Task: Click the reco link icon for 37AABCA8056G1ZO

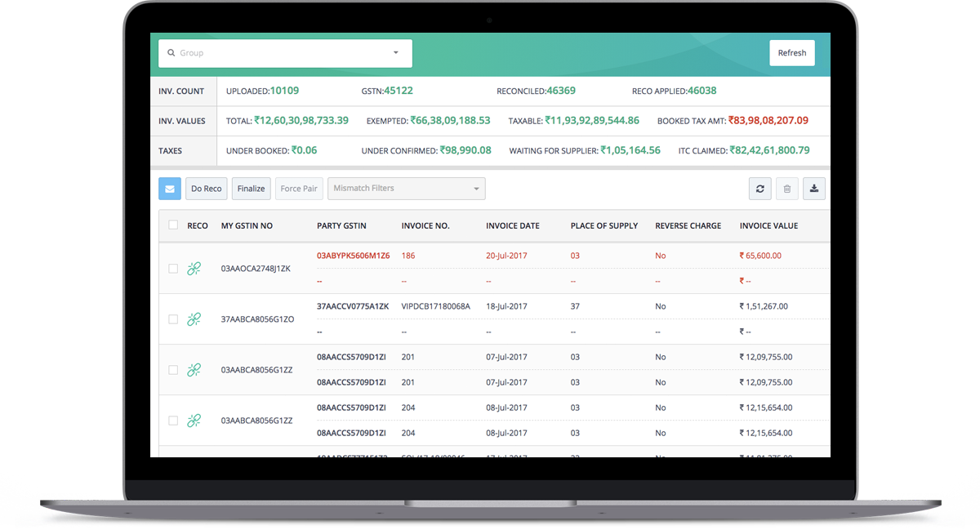Action: (x=194, y=319)
